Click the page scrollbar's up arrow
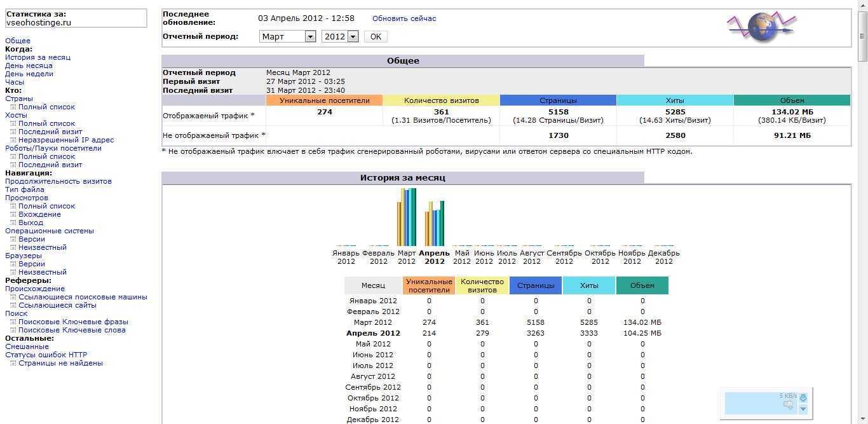Screen dimensions: 868x424 coord(862,5)
